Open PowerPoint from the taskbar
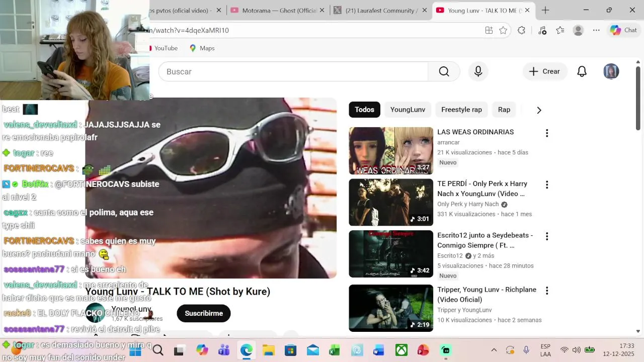 (423, 350)
